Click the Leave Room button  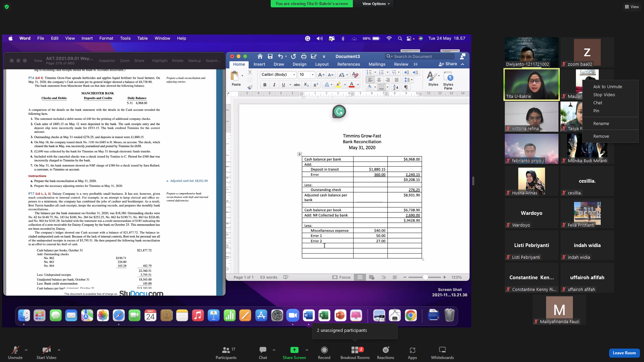(624, 353)
